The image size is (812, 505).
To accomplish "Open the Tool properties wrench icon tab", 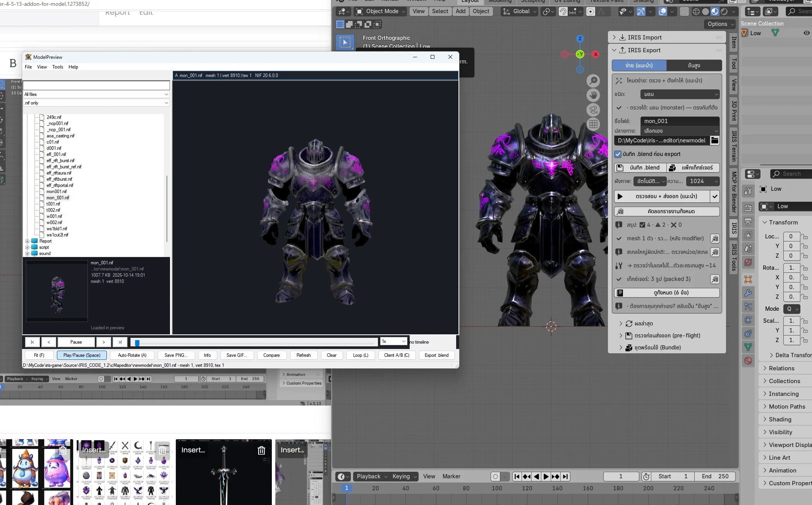I will pos(748,190).
